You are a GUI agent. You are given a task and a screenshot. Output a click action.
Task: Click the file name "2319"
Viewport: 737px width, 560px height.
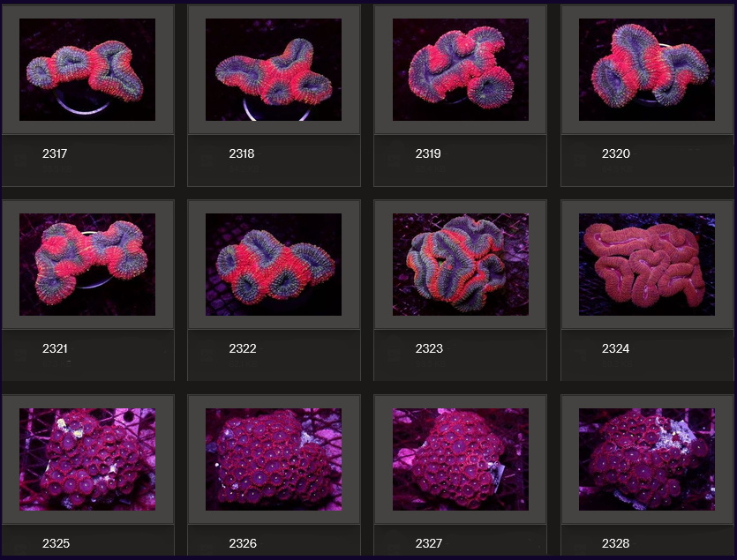coord(428,153)
